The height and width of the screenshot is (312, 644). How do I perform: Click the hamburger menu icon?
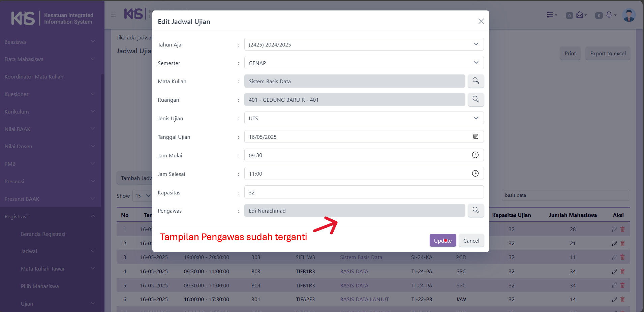click(x=113, y=15)
